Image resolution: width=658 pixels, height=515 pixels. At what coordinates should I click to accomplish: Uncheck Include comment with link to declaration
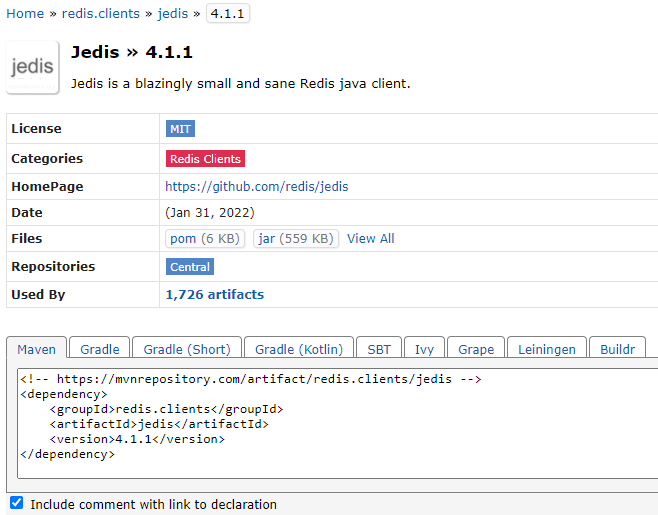16,502
